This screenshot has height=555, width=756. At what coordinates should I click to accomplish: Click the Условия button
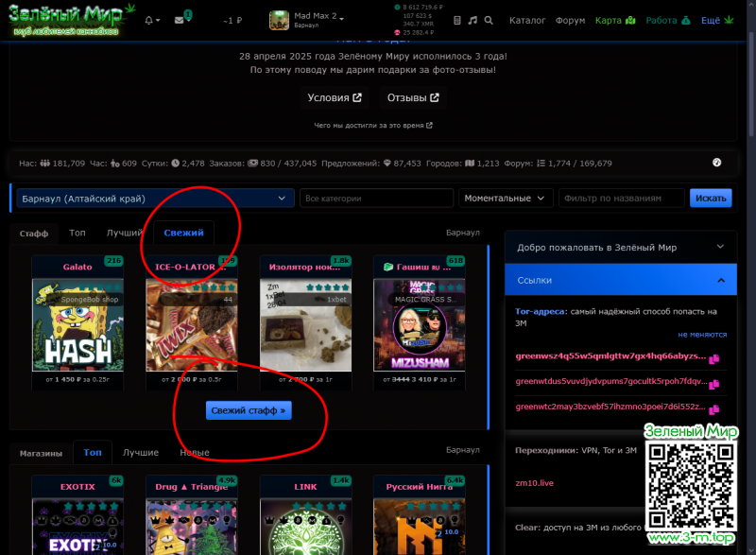coord(335,97)
